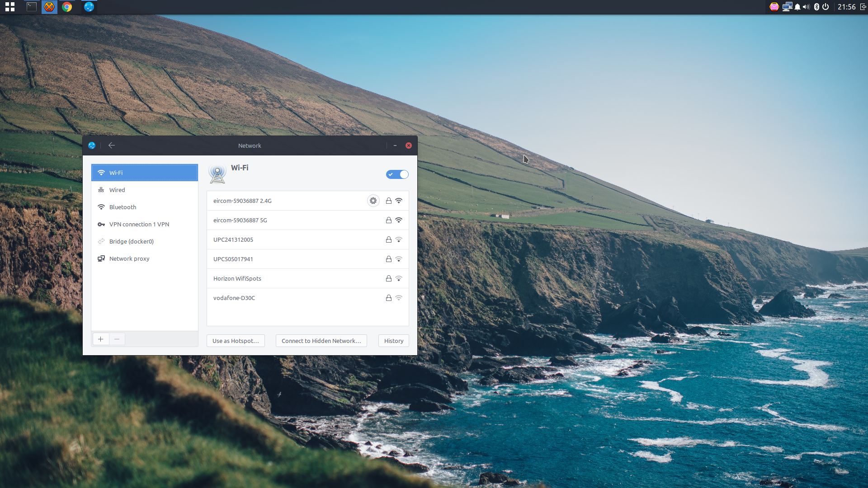Click the signal icon for UPC241312005
The image size is (868, 488).
(x=399, y=239)
